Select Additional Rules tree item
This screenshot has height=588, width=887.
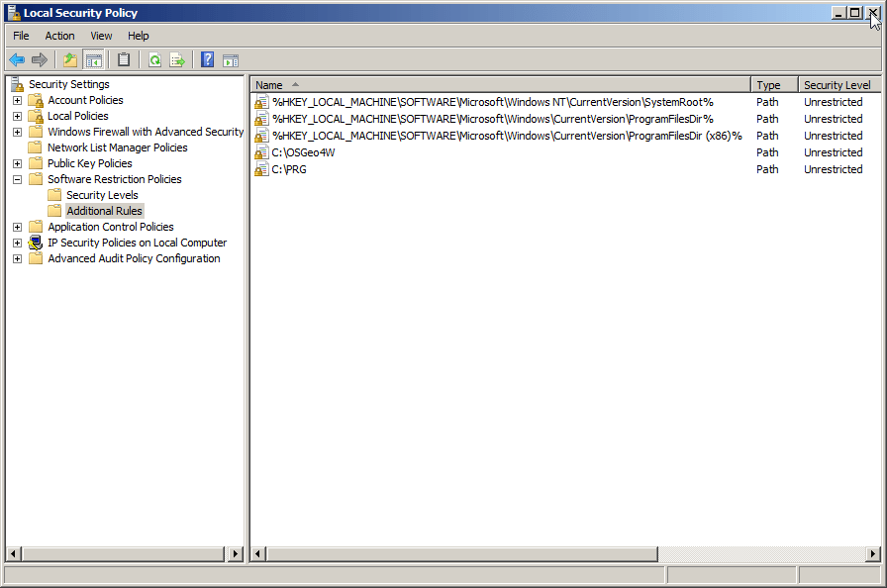(x=104, y=211)
